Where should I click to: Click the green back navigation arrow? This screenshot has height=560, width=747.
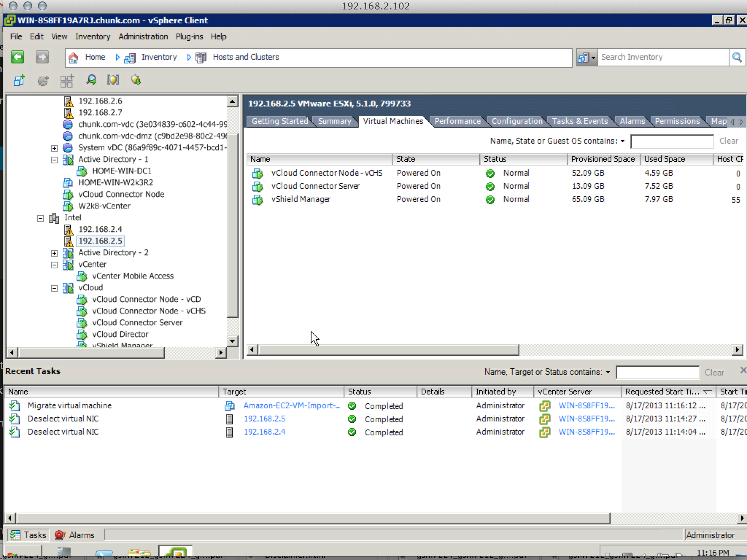[17, 57]
